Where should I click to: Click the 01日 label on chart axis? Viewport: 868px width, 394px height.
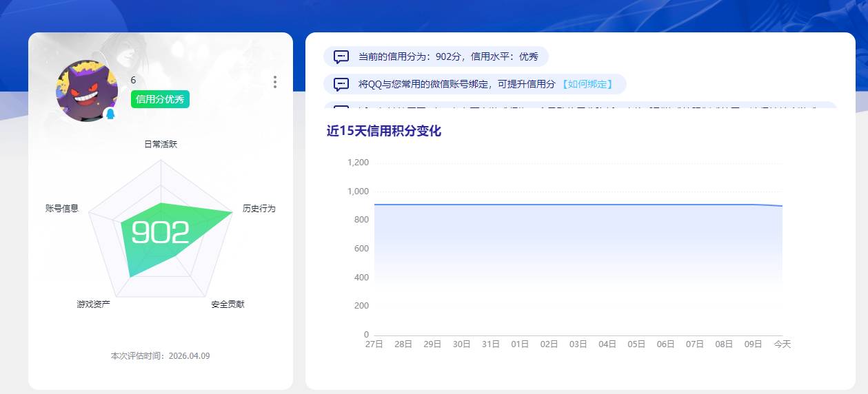[520, 344]
